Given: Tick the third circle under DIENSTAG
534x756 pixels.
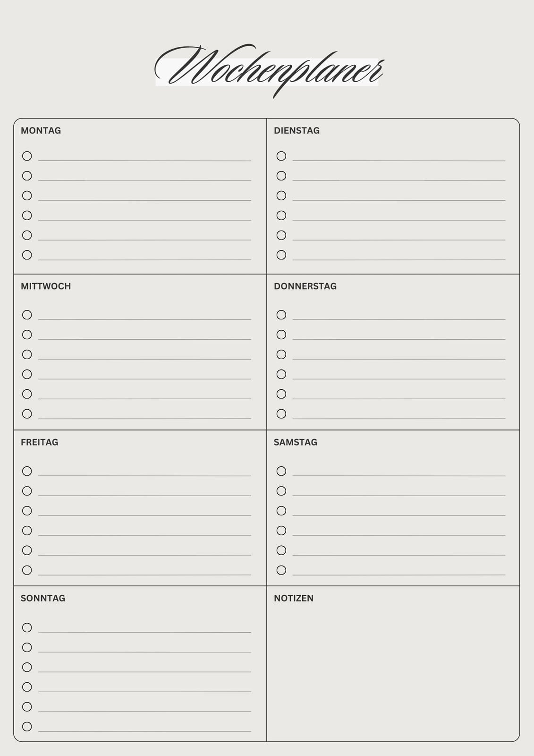Looking at the screenshot, I should click(x=281, y=196).
